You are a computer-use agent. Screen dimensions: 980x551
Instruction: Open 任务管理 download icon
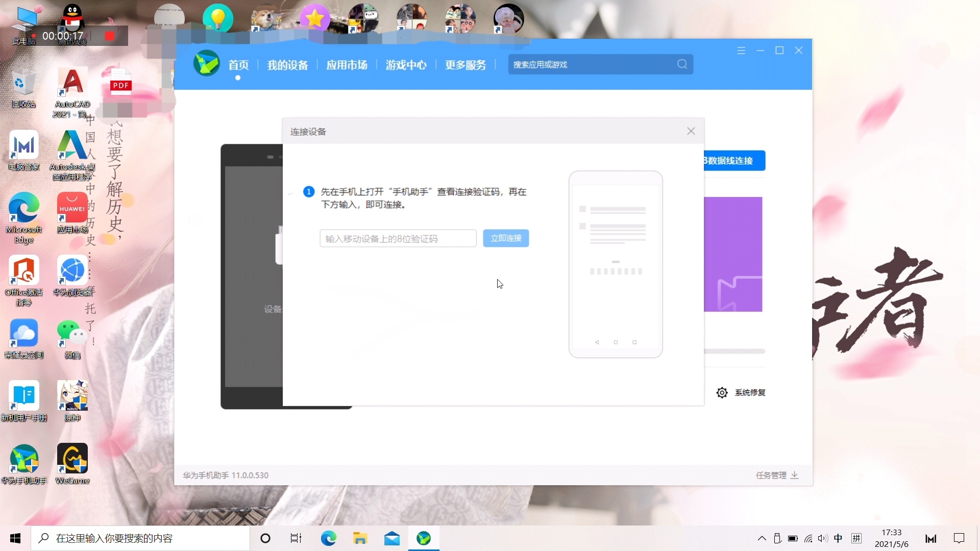(795, 475)
